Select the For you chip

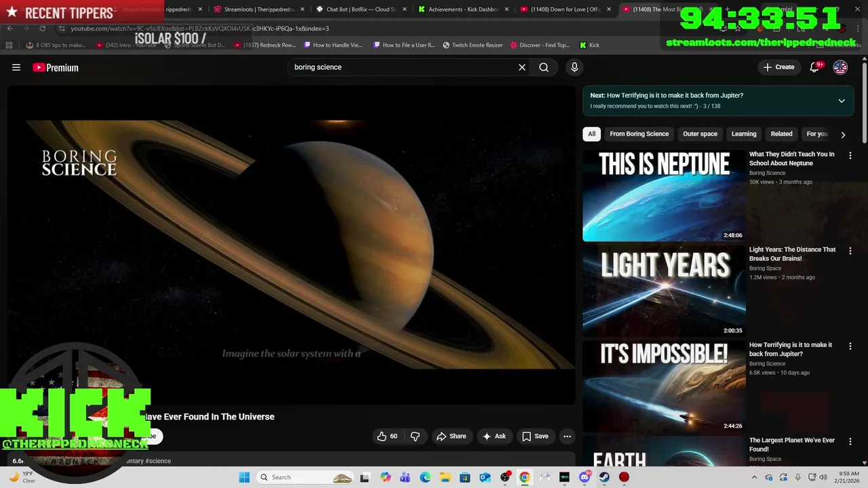pos(817,134)
